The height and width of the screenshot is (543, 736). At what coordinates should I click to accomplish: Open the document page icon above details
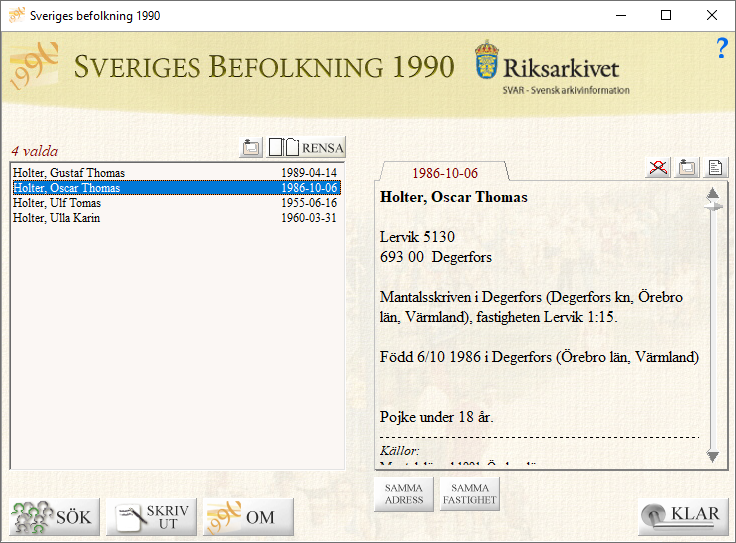click(716, 168)
